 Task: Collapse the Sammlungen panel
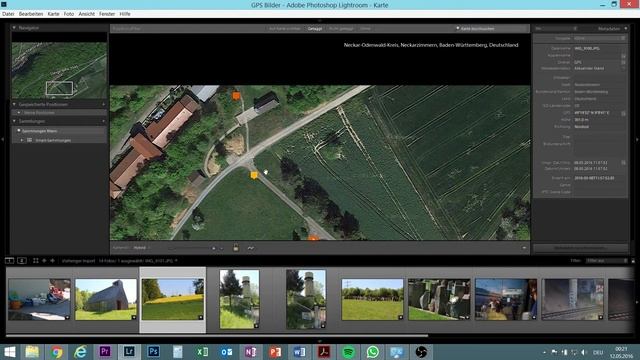[14, 121]
